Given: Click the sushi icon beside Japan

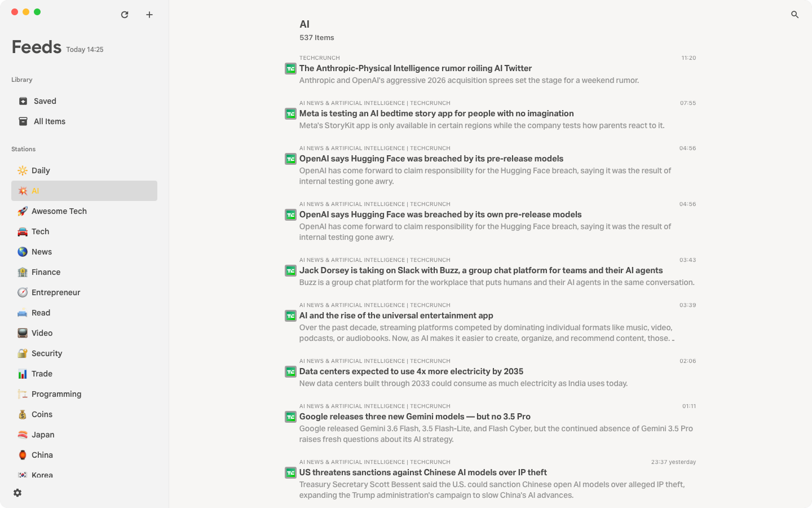Looking at the screenshot, I should pyautogui.click(x=23, y=435).
